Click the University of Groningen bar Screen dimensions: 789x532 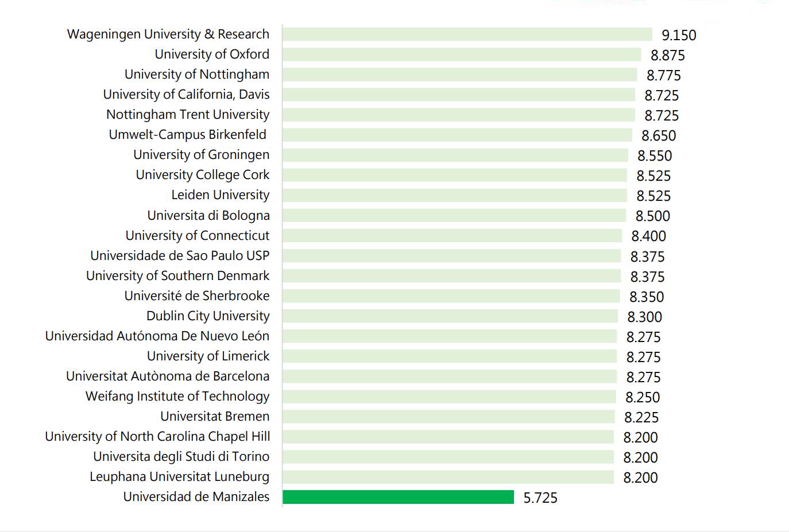(455, 155)
